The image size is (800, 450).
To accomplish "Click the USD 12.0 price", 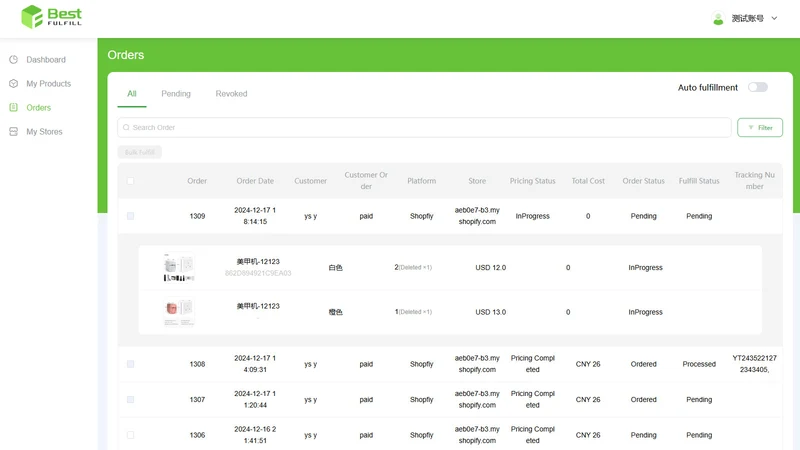I will [491, 268].
